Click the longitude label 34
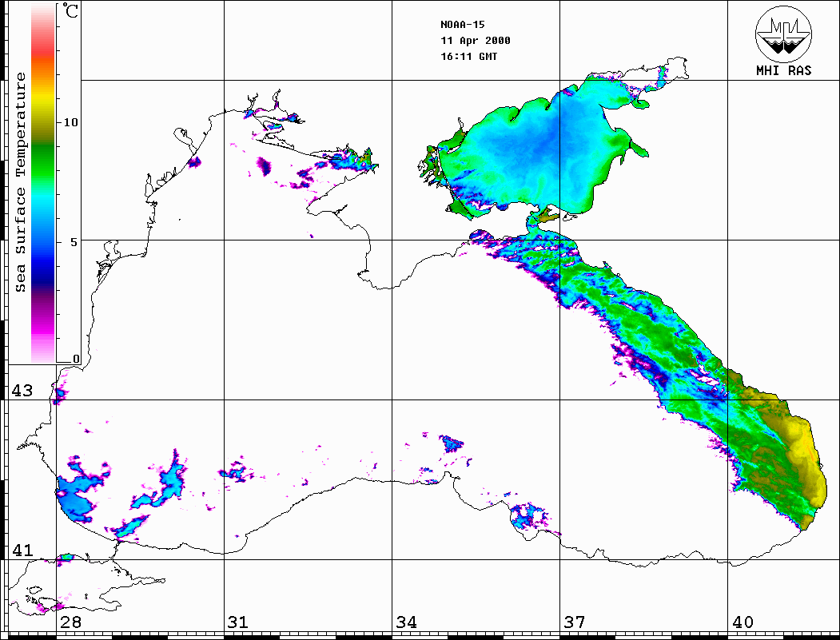The image size is (840, 640). point(406,622)
